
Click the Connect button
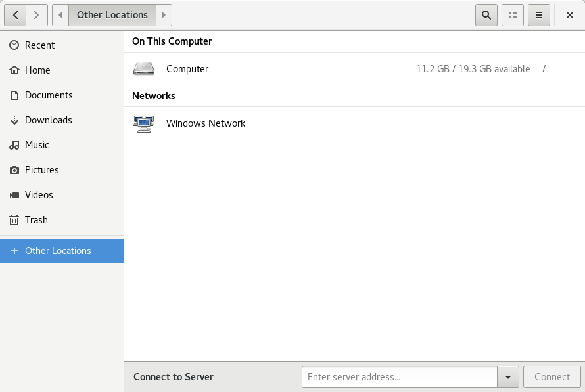(x=551, y=377)
